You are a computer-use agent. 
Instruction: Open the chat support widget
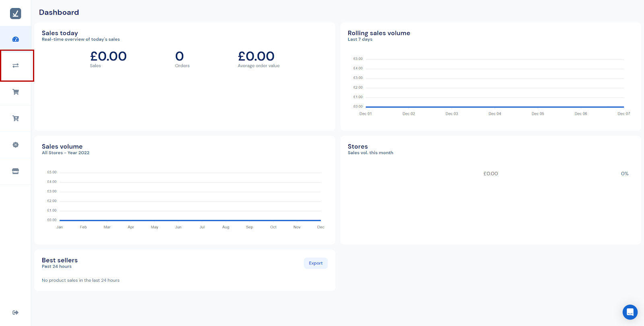tap(630, 312)
